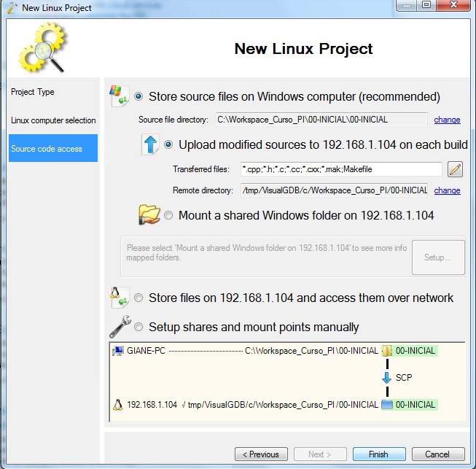Image resolution: width=476 pixels, height=469 pixels.
Task: Click the New Linux Project heading
Action: [x=303, y=49]
